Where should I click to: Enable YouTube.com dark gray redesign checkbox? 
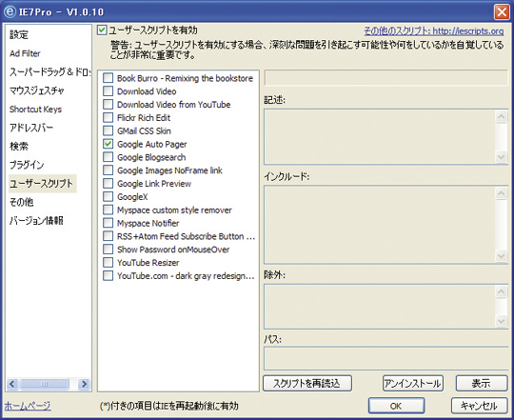(108, 275)
